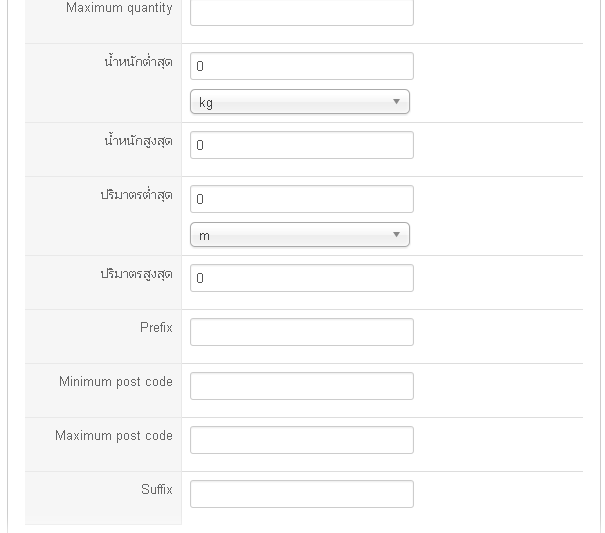
Task: Select the น้ำหนักสูงสุด label
Action: click(138, 141)
